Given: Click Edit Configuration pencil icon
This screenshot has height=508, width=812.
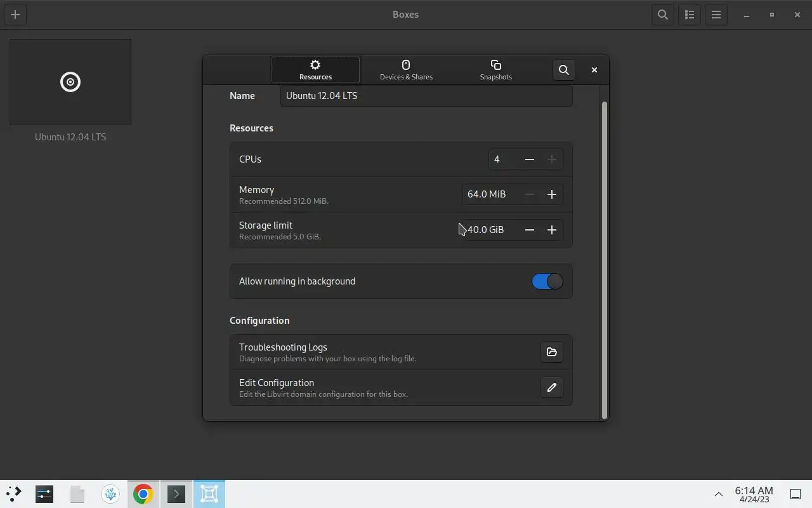Looking at the screenshot, I should click(552, 387).
